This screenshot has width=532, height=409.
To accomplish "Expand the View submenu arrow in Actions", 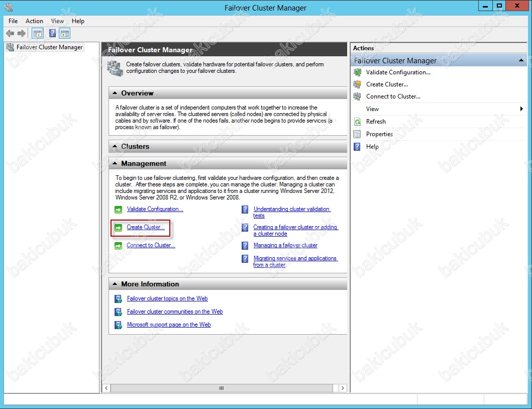I will tap(521, 109).
